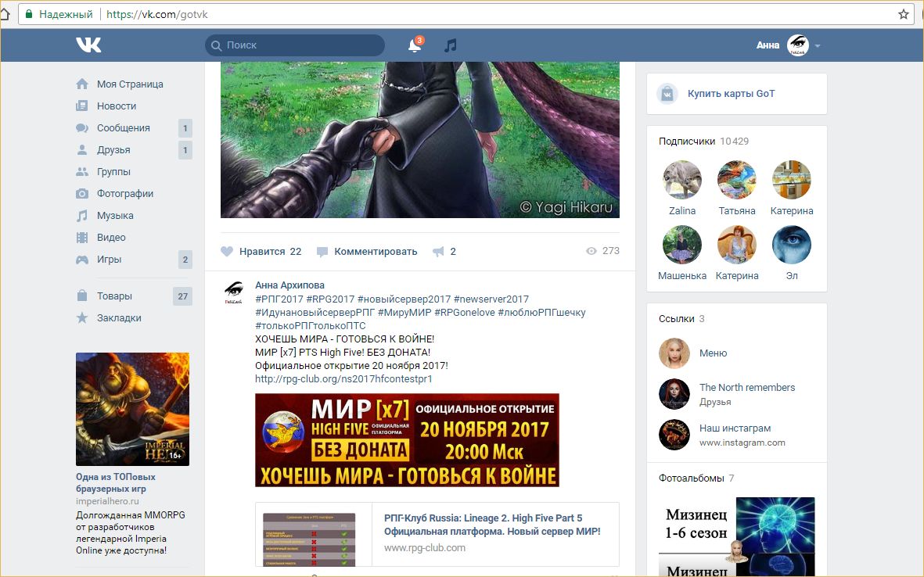Expand the profile dropdown arrow in header
The image size is (924, 577).
(818, 45)
